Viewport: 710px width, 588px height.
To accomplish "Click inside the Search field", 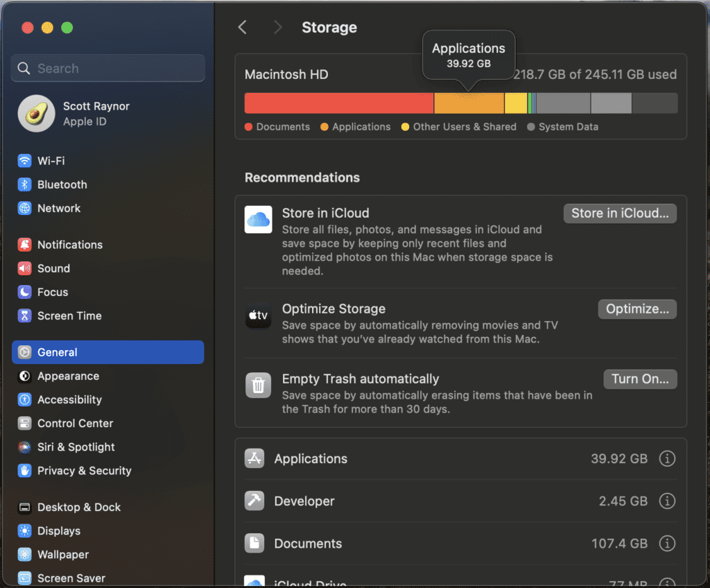I will (107, 68).
